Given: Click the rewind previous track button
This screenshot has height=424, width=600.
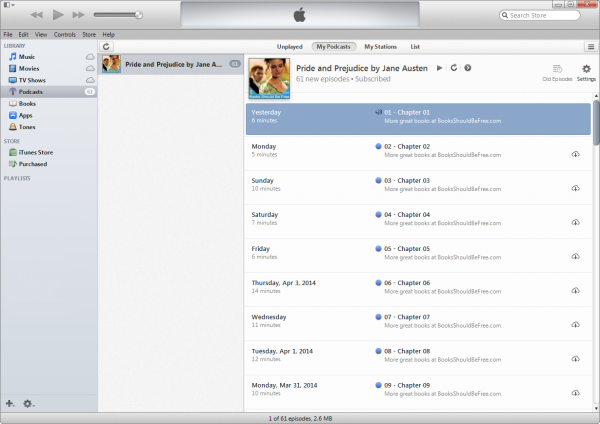Looking at the screenshot, I should (37, 15).
